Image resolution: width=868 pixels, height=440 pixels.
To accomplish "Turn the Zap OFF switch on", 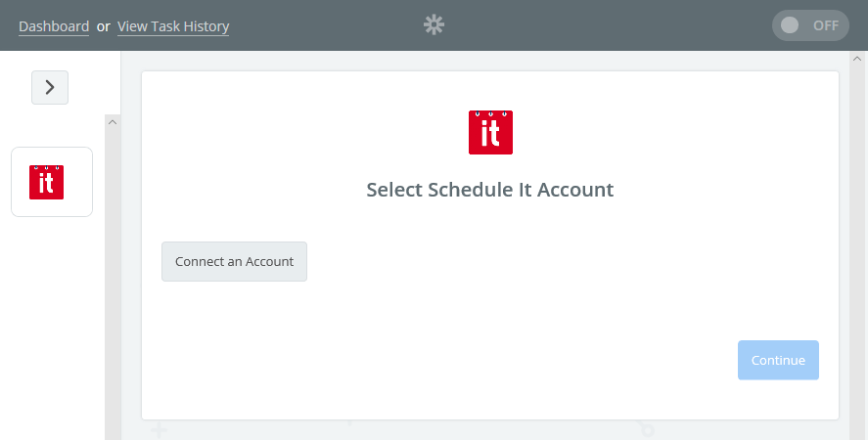I will pos(810,25).
